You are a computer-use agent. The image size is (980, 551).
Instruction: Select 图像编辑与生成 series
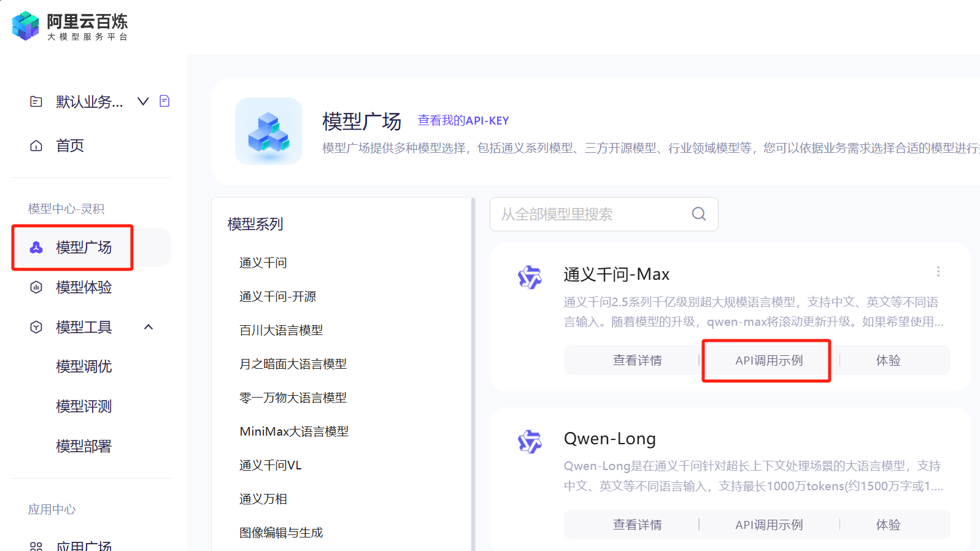click(x=281, y=533)
